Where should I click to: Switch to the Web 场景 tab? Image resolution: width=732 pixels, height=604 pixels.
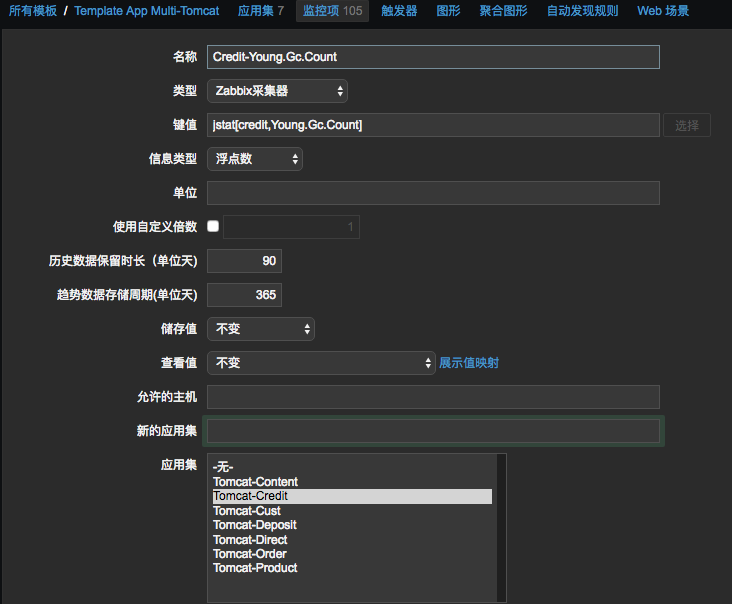tap(663, 11)
